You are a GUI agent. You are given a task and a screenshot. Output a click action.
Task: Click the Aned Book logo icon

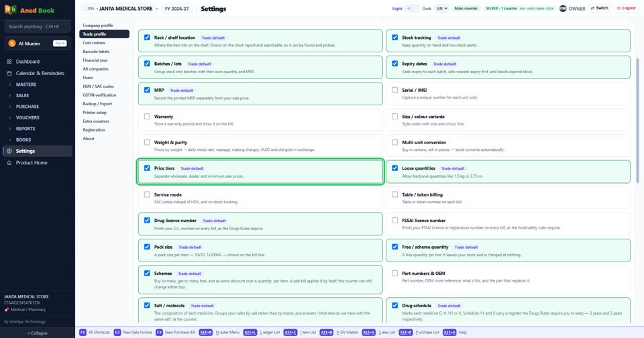coord(10,9)
